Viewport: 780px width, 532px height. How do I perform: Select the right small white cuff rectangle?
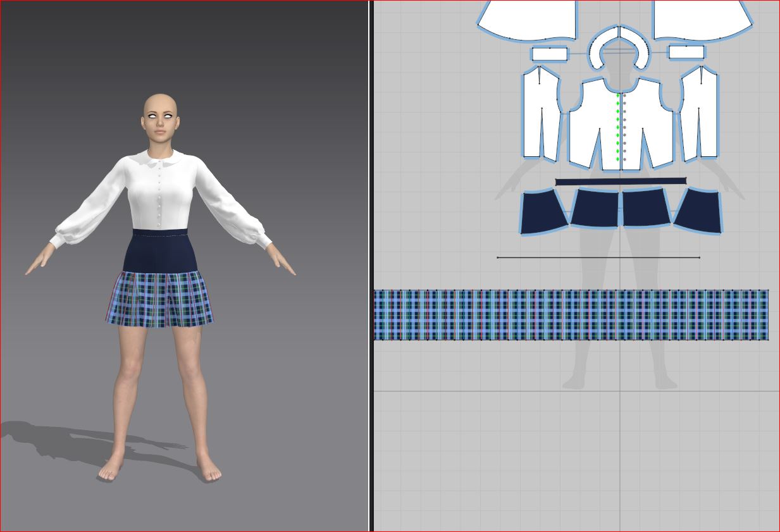pos(686,53)
